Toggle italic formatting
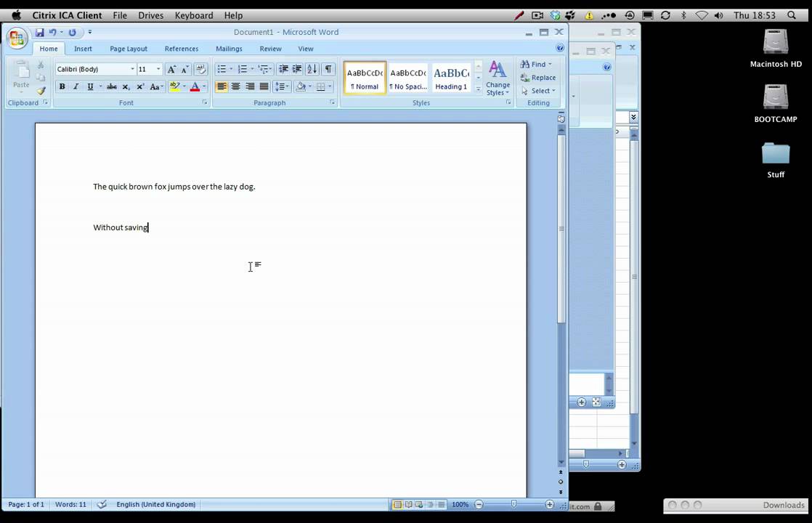The height and width of the screenshot is (523, 812). 76,86
